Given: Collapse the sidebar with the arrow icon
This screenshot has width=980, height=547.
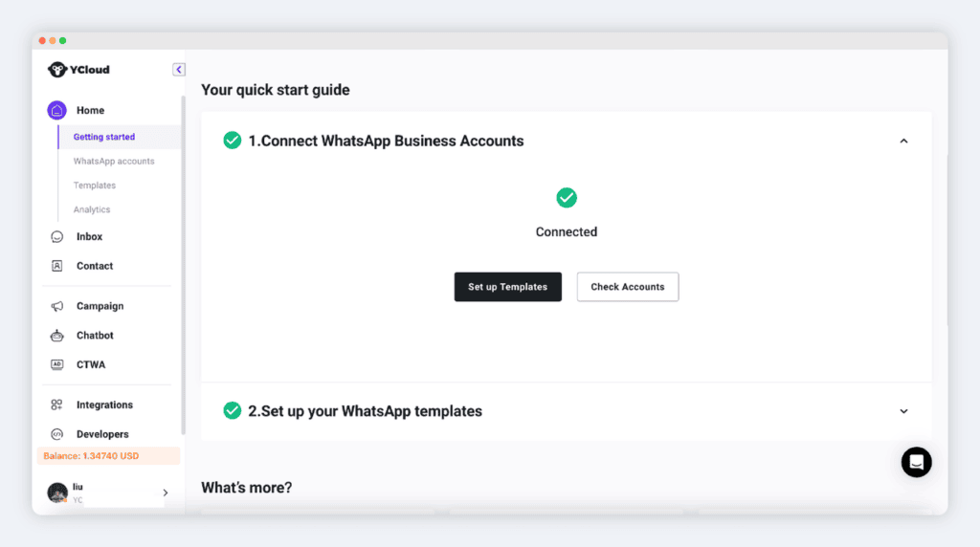Looking at the screenshot, I should pyautogui.click(x=179, y=69).
